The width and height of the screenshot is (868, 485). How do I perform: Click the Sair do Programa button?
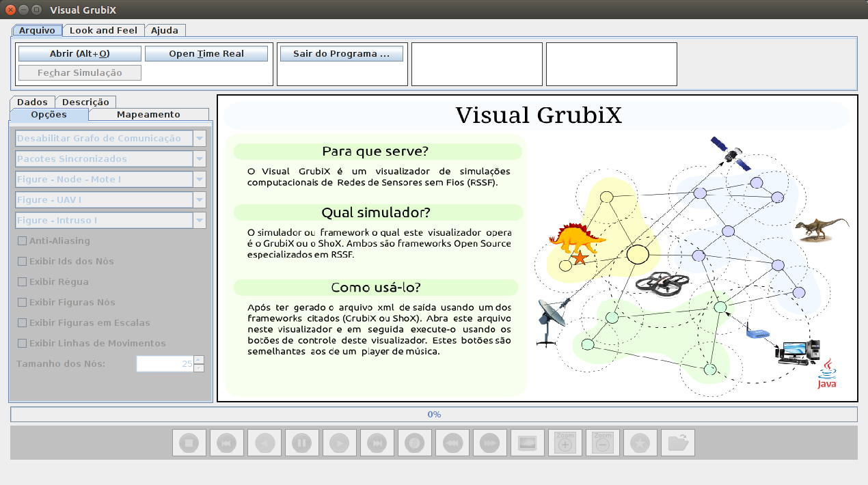point(341,54)
